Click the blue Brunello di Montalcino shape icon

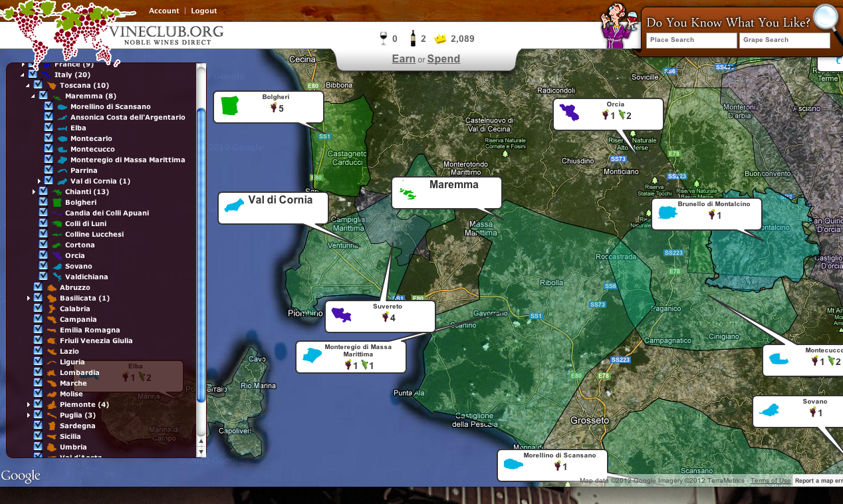click(x=667, y=213)
